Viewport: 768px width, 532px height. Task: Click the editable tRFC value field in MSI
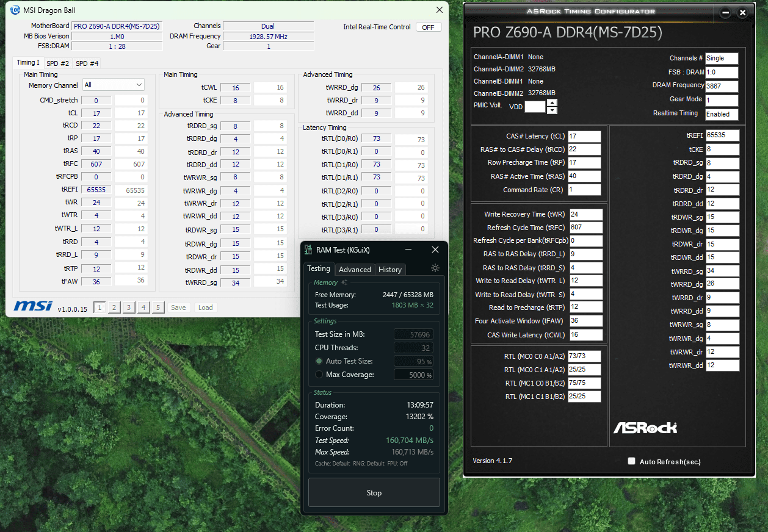[x=131, y=164]
